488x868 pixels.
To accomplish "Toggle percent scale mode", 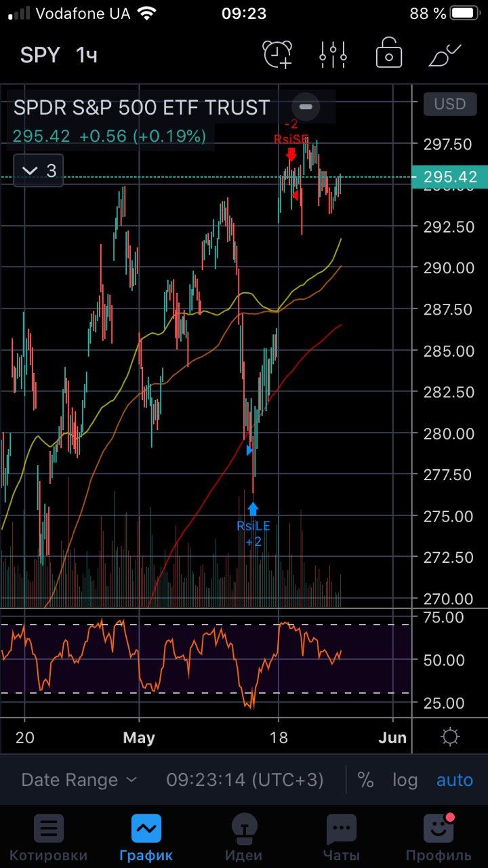I will click(365, 780).
